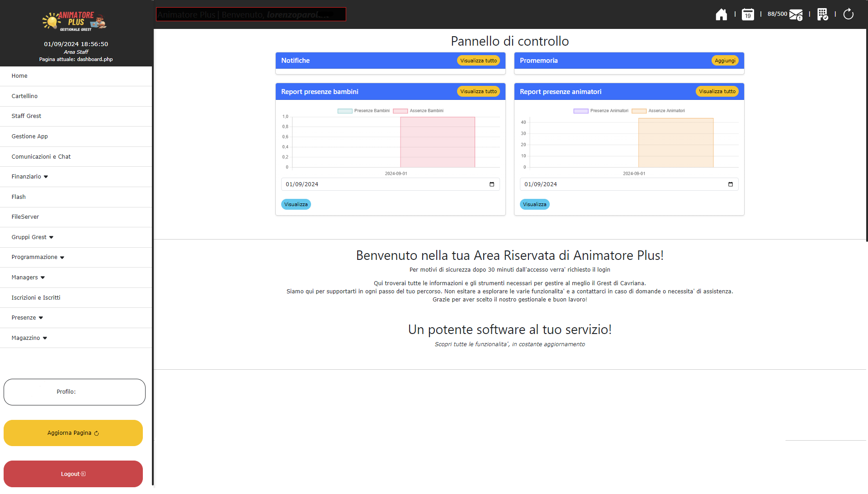Open Comunicazioni e Chat menu item
868x494 pixels.
pos(41,157)
